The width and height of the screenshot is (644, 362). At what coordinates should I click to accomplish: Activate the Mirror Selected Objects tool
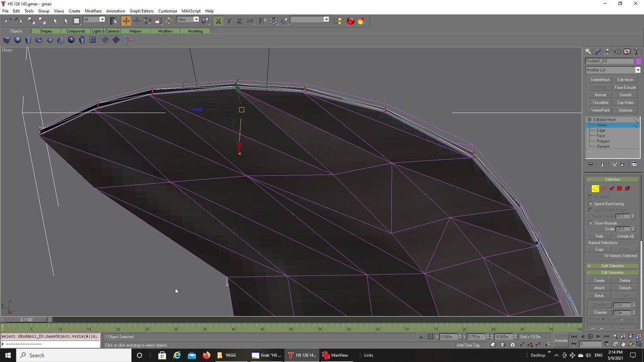pos(263,21)
